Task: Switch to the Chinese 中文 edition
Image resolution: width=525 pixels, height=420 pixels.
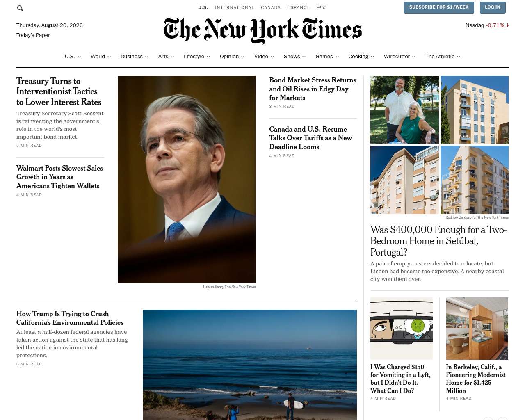Action: [322, 7]
